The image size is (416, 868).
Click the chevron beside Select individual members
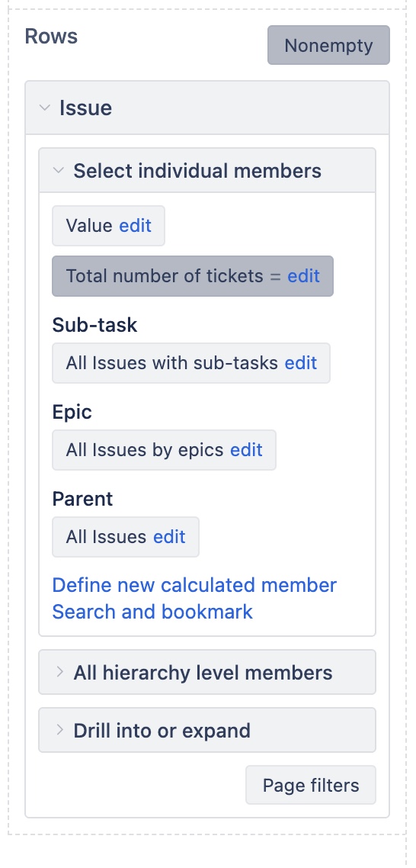58,171
